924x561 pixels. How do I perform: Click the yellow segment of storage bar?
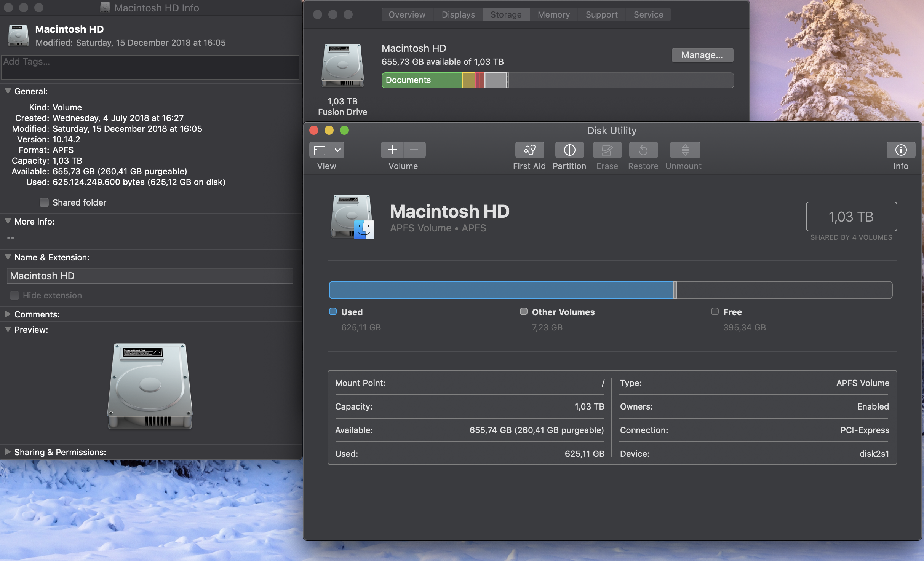pos(468,80)
